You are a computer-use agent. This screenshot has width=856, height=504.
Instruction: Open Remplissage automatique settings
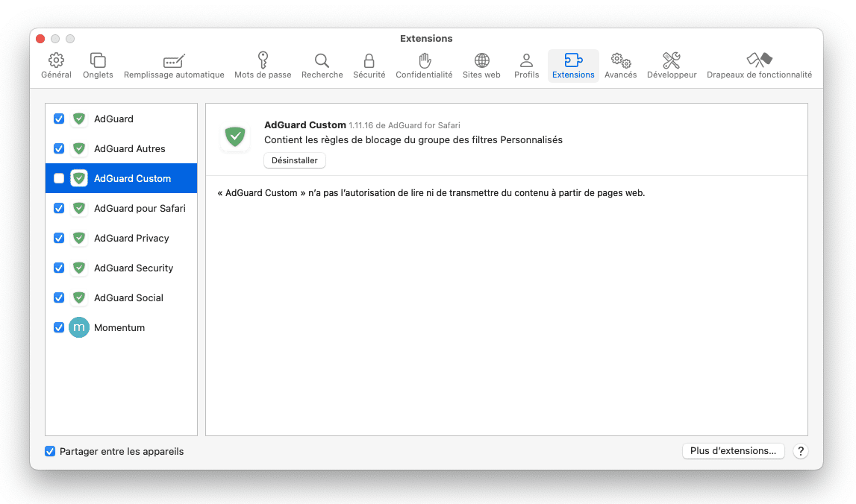coord(174,66)
